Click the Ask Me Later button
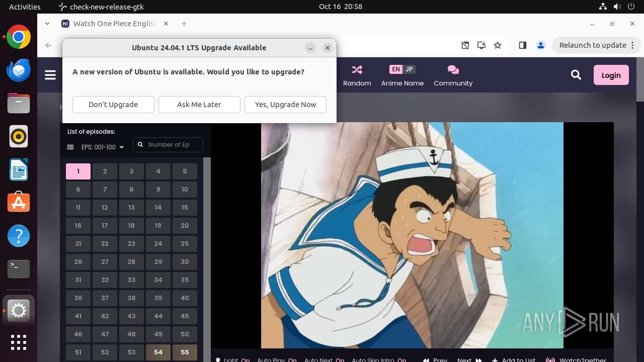The image size is (644, 362). [x=199, y=105]
